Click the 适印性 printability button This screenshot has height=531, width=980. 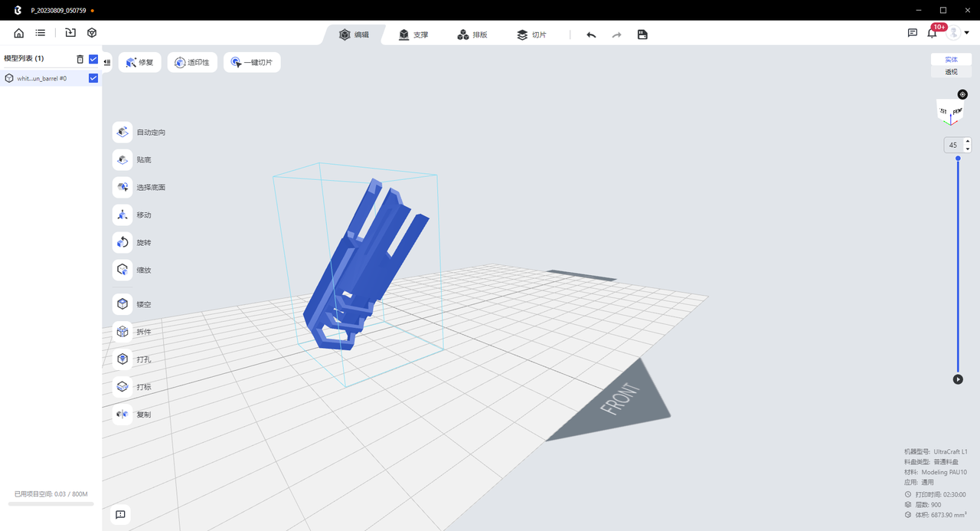click(x=193, y=63)
